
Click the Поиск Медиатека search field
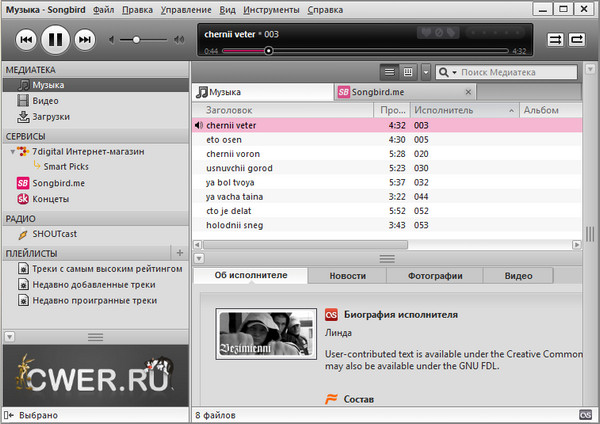tap(515, 73)
